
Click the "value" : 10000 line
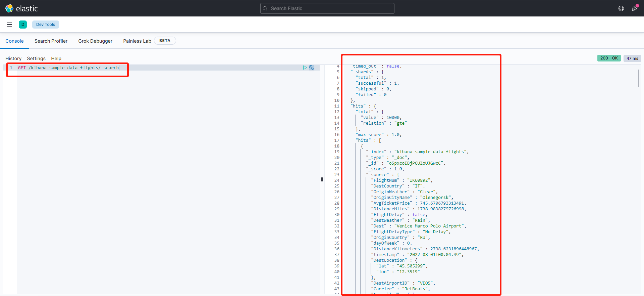coord(381,118)
